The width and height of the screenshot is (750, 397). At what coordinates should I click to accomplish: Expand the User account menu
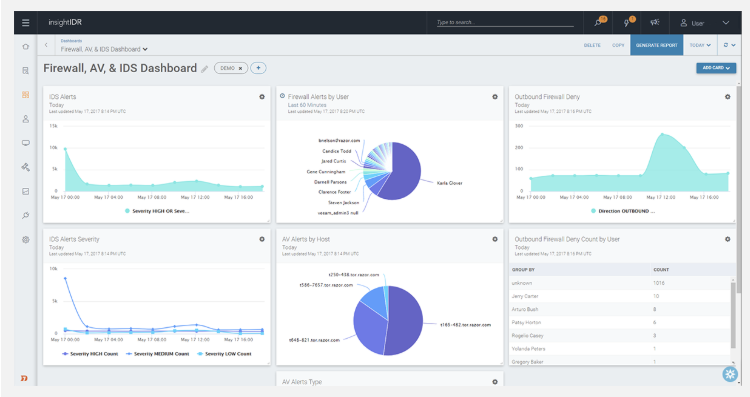click(705, 22)
